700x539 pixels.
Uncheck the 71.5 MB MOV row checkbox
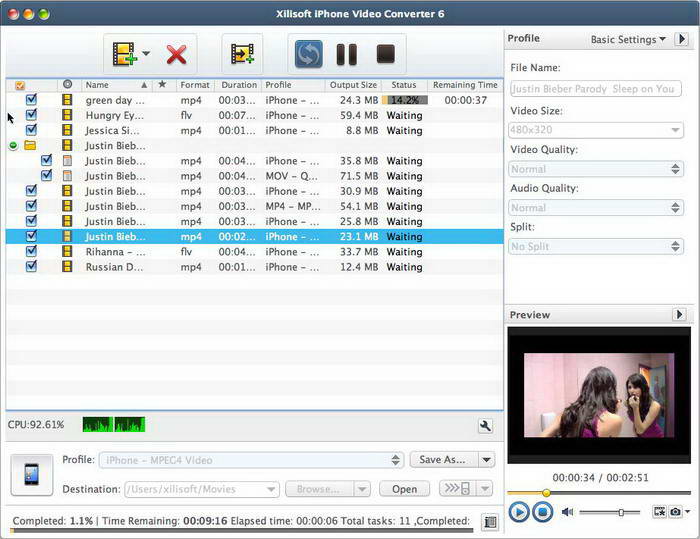tap(46, 175)
